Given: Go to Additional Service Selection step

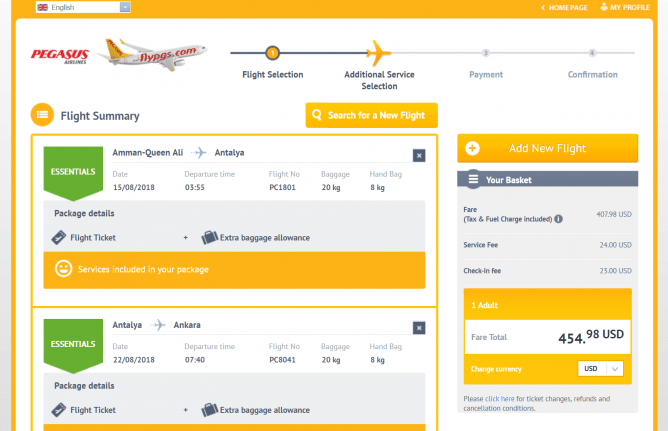Looking at the screenshot, I should [x=378, y=53].
